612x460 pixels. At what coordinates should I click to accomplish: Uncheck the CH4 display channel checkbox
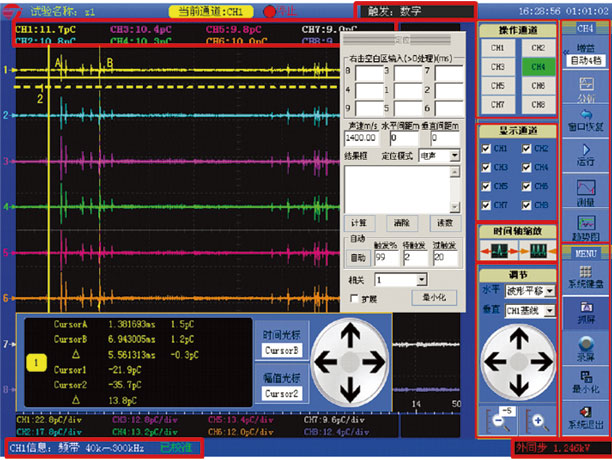(524, 167)
